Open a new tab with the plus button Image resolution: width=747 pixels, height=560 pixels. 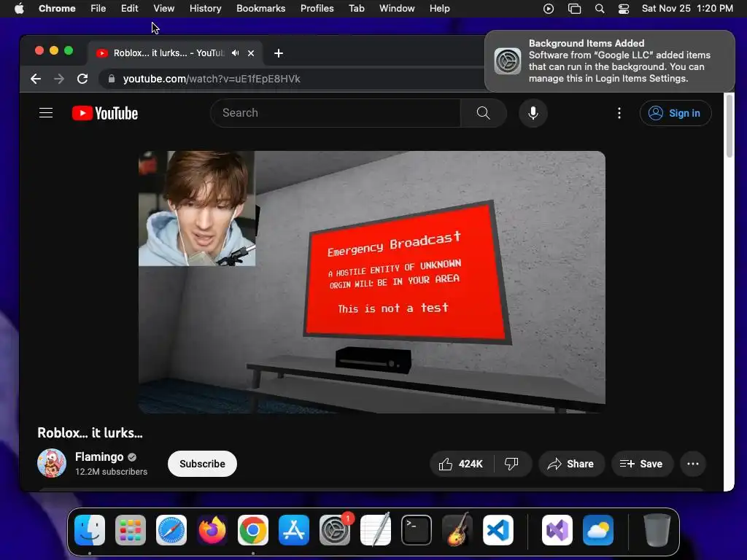pyautogui.click(x=279, y=52)
